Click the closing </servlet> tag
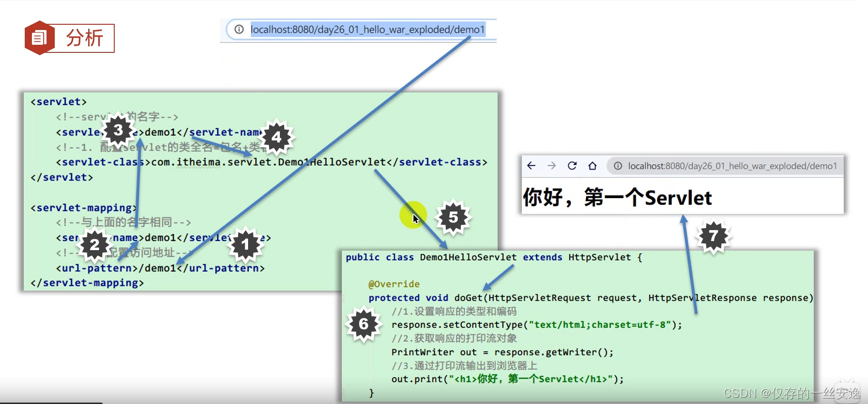Image resolution: width=868 pixels, height=404 pixels. coord(62,177)
